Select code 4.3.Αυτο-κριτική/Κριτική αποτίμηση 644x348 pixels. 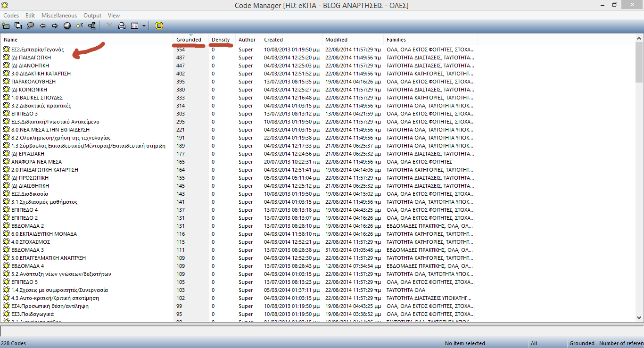[55, 298]
